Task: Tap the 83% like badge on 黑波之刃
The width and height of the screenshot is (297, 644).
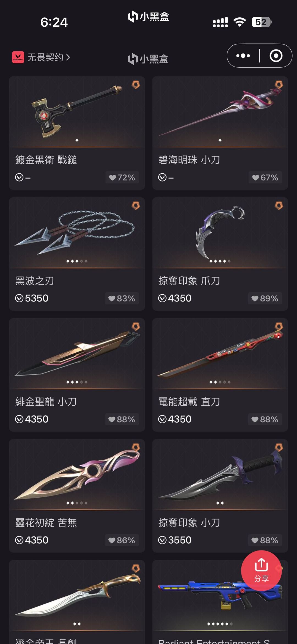Action: [x=122, y=298]
